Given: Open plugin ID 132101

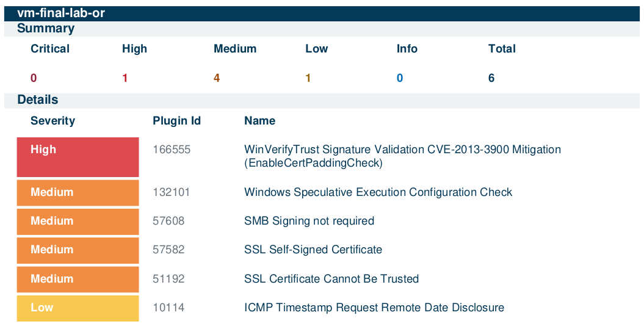Looking at the screenshot, I should click(172, 192).
